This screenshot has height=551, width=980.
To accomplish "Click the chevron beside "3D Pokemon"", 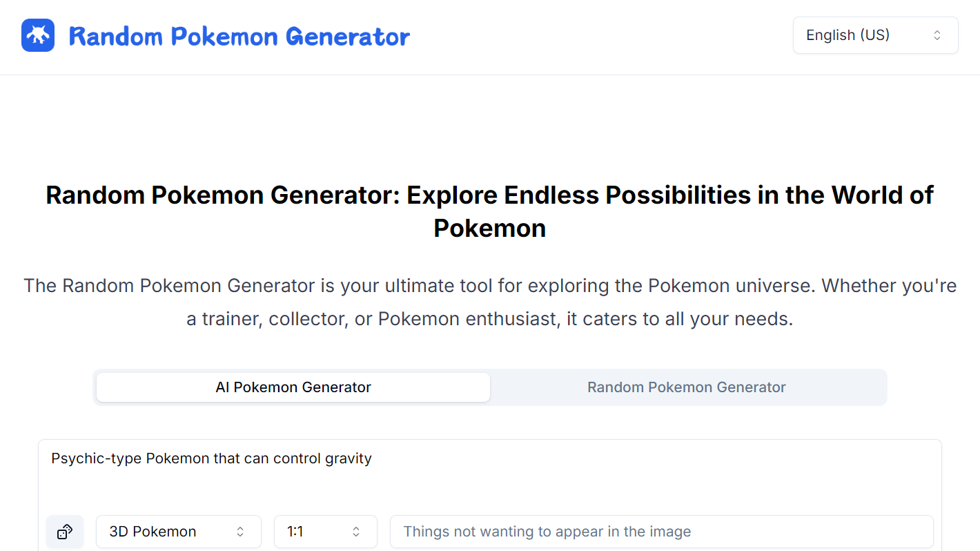I will [x=239, y=532].
